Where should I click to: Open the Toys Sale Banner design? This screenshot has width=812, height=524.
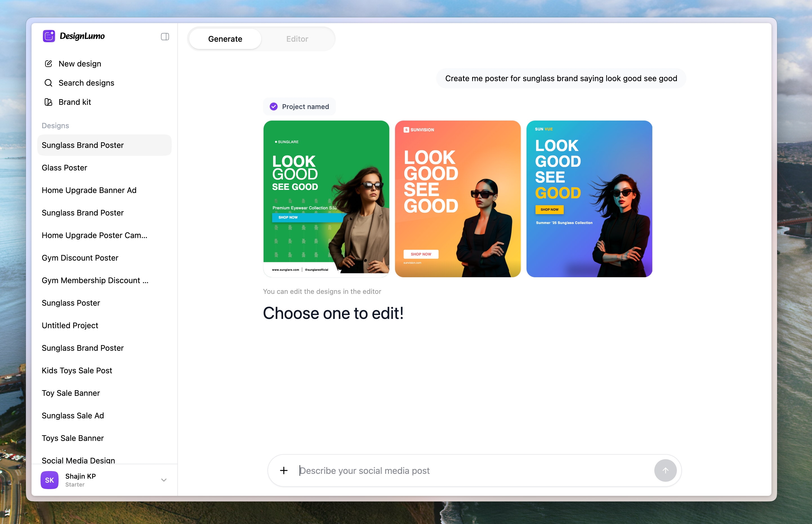pos(72,438)
